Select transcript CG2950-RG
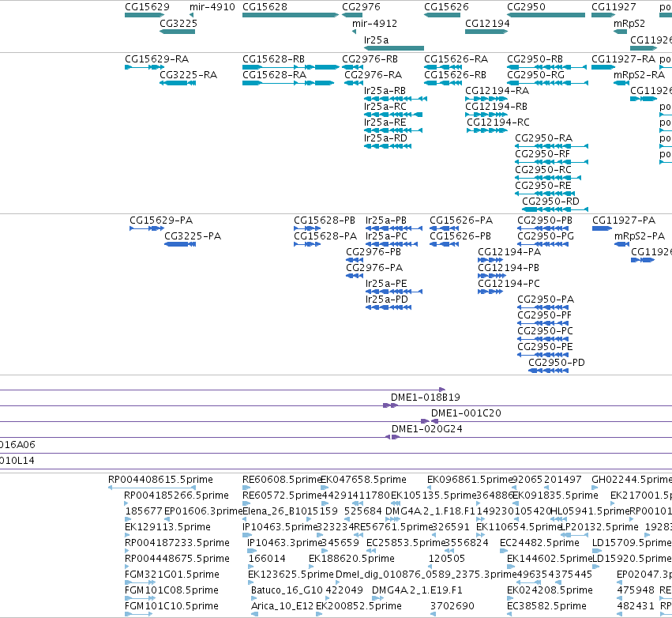Image resolution: width=672 pixels, height=618 pixels. point(535,75)
